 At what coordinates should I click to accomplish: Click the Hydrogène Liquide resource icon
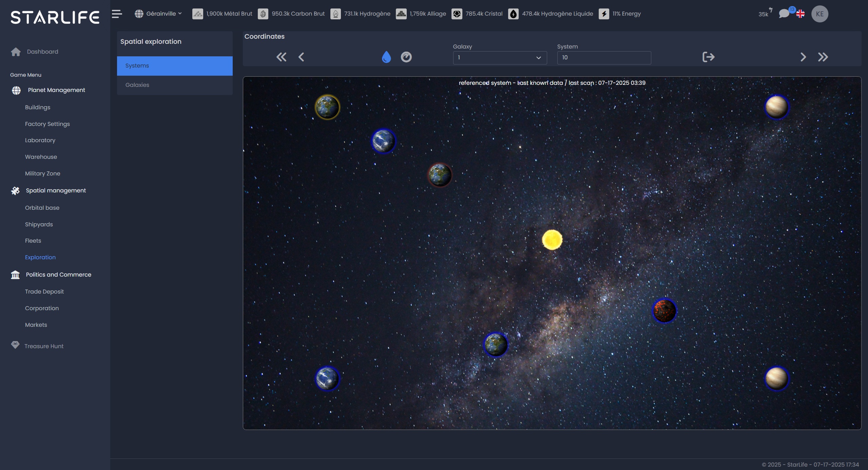pyautogui.click(x=513, y=14)
